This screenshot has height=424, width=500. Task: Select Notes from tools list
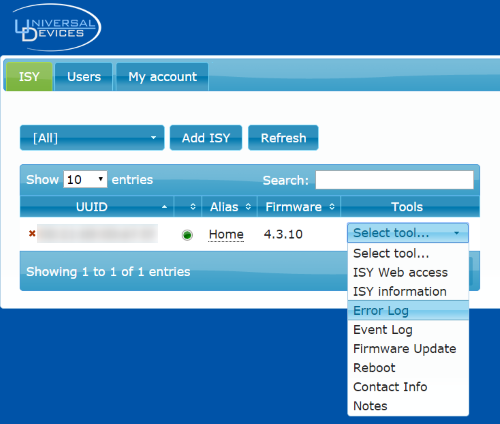(408, 406)
